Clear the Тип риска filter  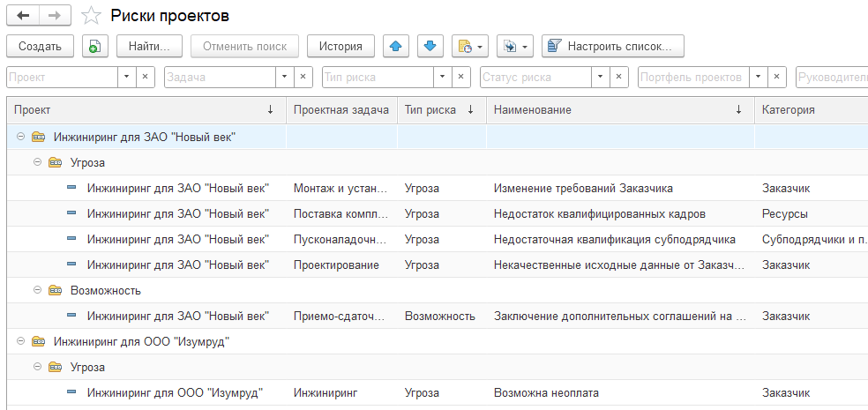pyautogui.click(x=461, y=78)
